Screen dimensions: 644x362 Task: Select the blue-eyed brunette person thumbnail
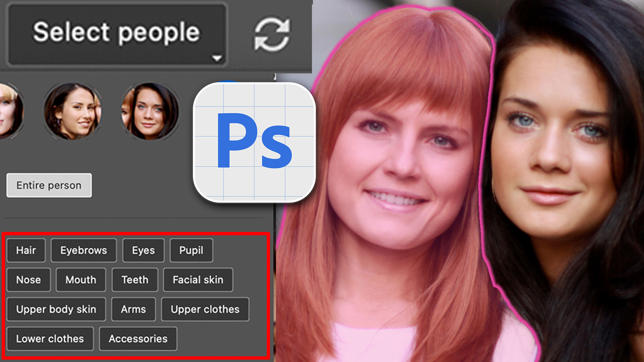[x=150, y=111]
